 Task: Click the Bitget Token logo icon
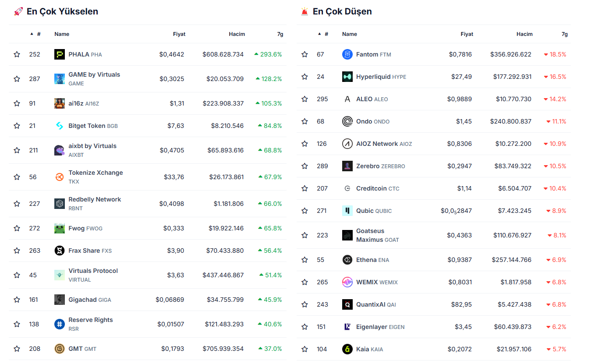tap(60, 126)
